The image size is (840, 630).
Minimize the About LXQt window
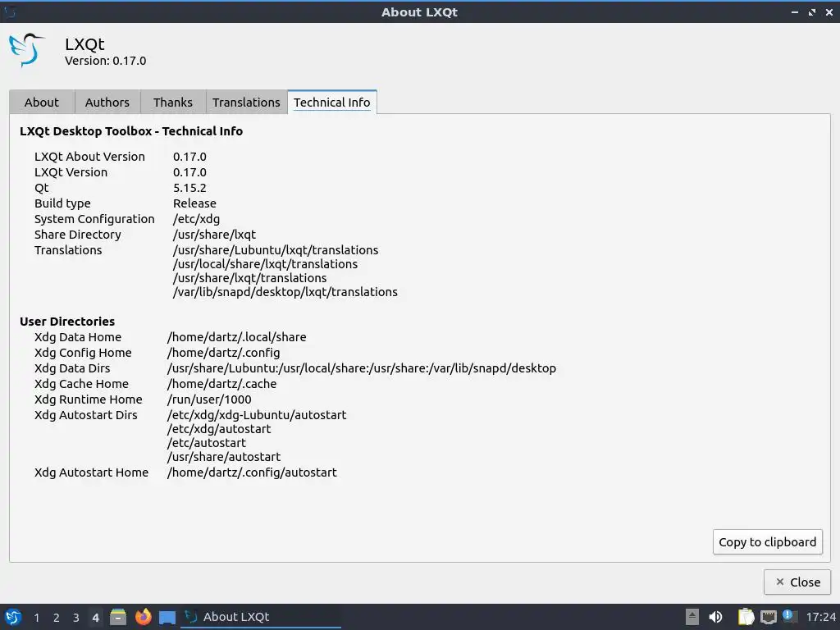click(x=794, y=11)
